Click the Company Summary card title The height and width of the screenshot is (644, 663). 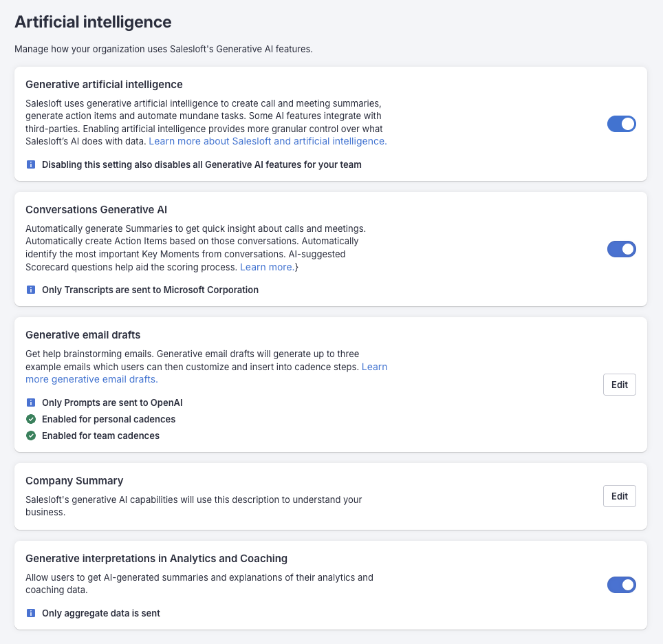(74, 481)
